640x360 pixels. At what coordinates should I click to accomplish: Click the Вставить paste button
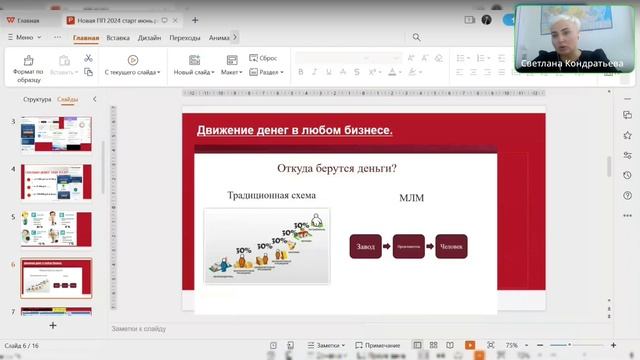tap(64, 65)
